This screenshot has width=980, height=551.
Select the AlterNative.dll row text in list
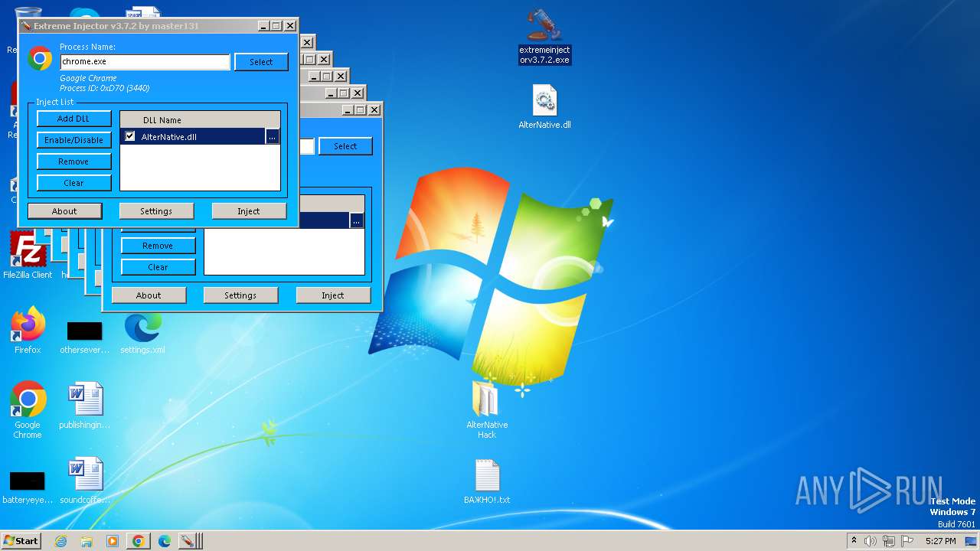coord(169,137)
